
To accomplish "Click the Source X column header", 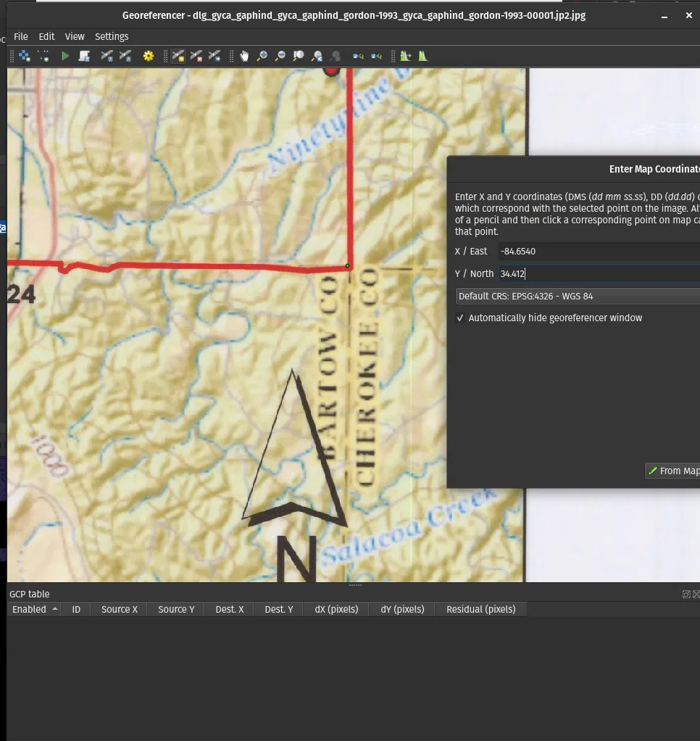I will point(120,609).
